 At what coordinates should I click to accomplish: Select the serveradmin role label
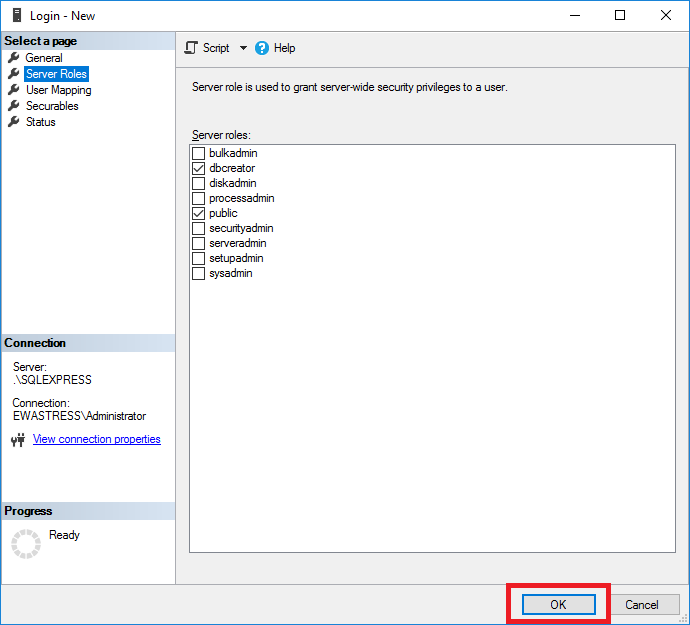237,243
